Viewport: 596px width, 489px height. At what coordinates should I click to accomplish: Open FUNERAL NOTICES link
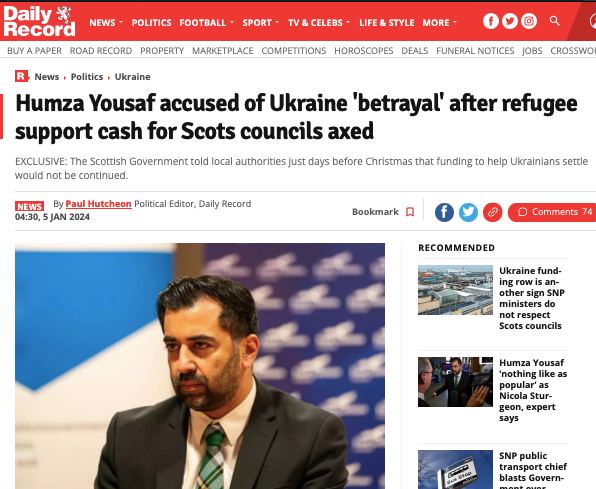point(475,51)
